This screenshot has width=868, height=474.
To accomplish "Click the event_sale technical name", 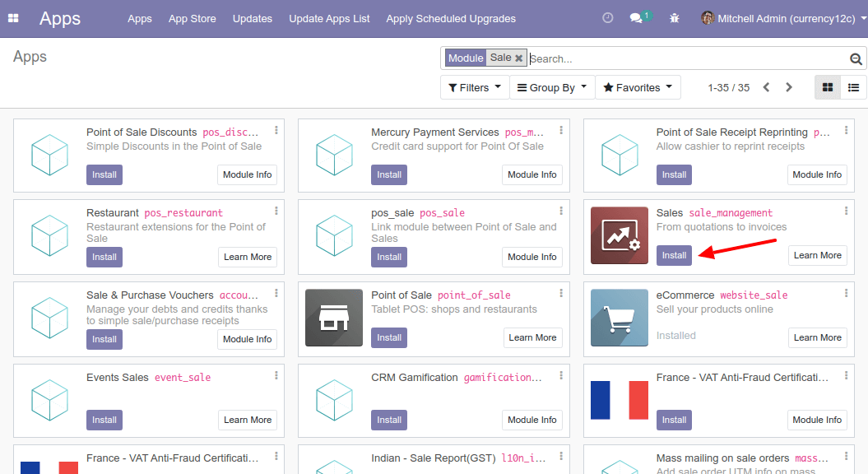I will coord(182,377).
